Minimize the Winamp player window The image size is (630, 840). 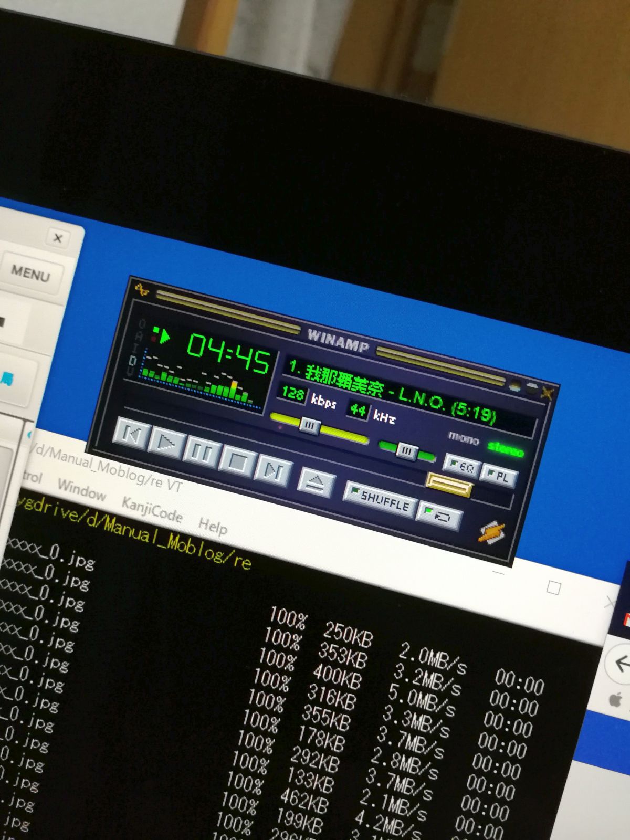click(516, 385)
